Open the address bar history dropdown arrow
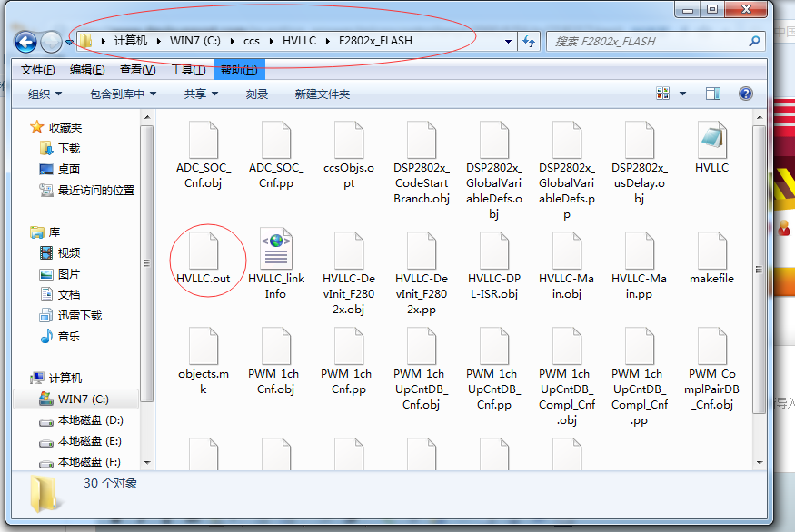The image size is (795, 532). 508,42
